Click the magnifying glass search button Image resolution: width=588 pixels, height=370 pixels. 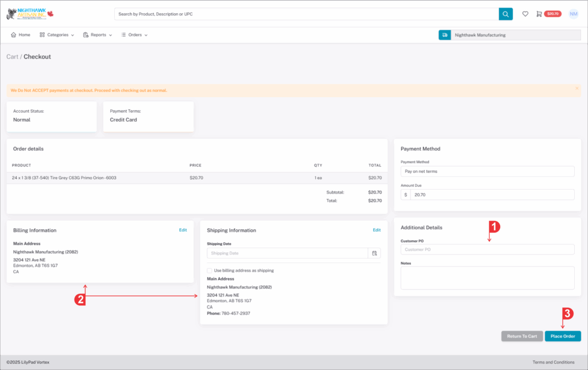click(x=505, y=14)
